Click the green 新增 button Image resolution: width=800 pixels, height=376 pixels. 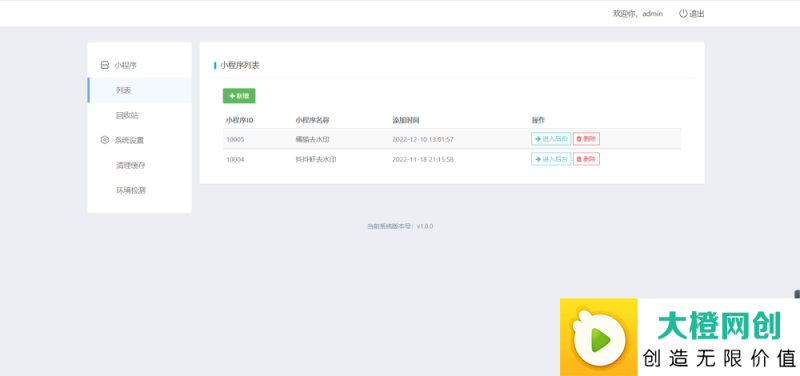tap(239, 96)
